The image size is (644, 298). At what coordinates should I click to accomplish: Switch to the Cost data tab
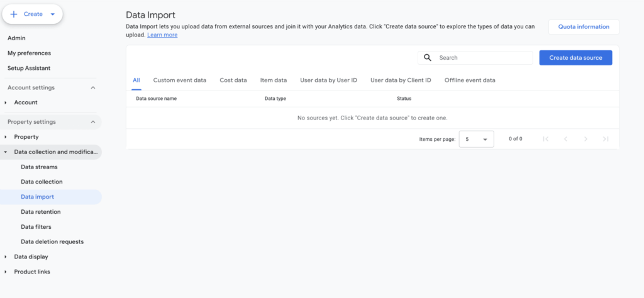tap(233, 80)
